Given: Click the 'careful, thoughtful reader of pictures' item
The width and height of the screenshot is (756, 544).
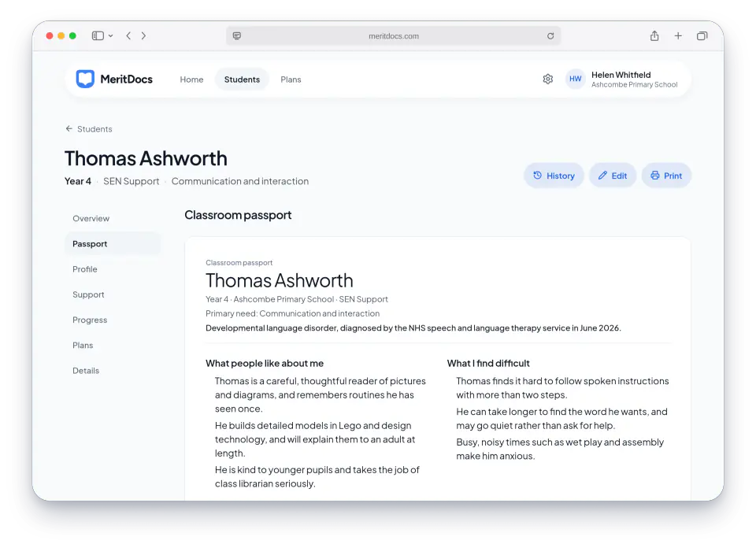Looking at the screenshot, I should click(x=321, y=394).
